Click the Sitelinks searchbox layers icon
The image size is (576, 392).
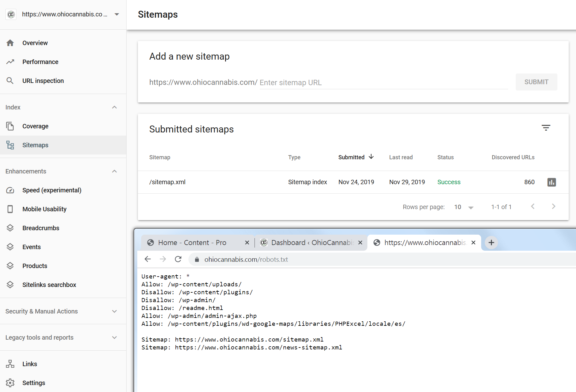(10, 285)
